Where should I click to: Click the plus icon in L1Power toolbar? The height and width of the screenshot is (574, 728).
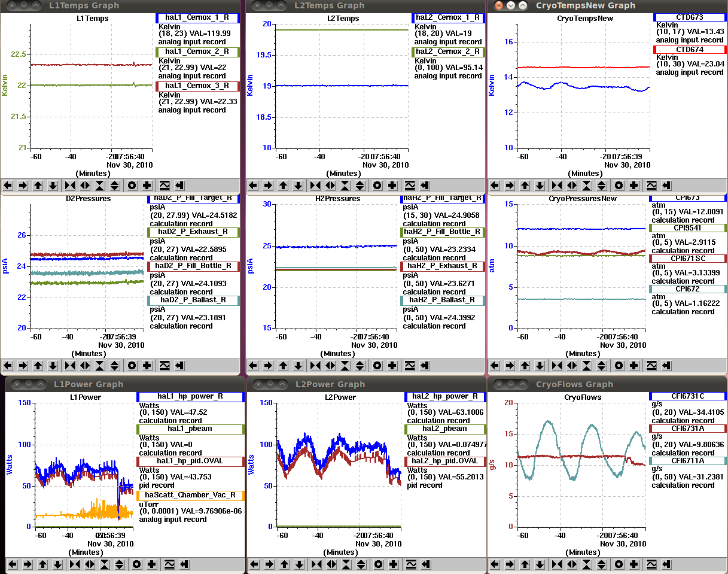click(152, 564)
